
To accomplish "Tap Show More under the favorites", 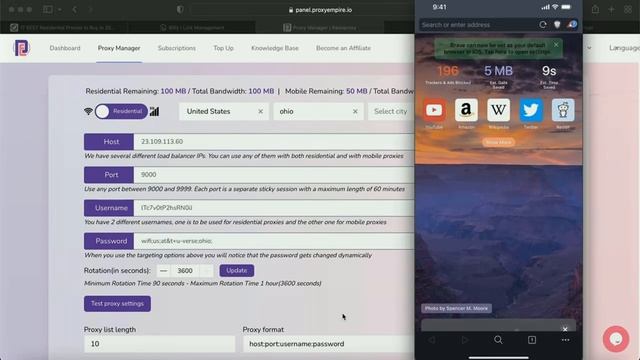I will (498, 142).
